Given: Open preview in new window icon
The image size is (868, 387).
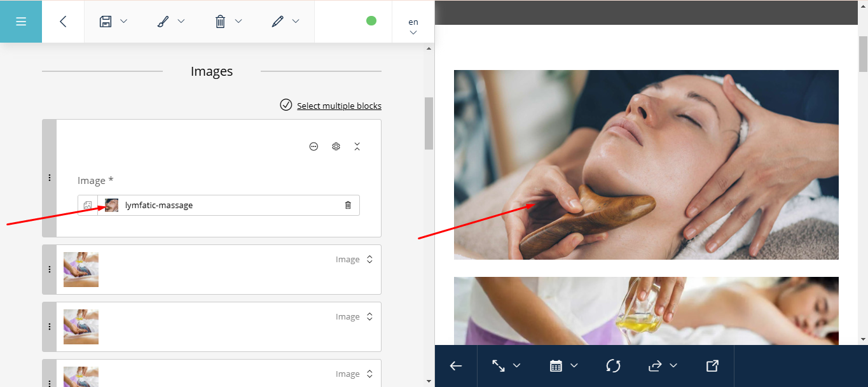Looking at the screenshot, I should click(712, 366).
